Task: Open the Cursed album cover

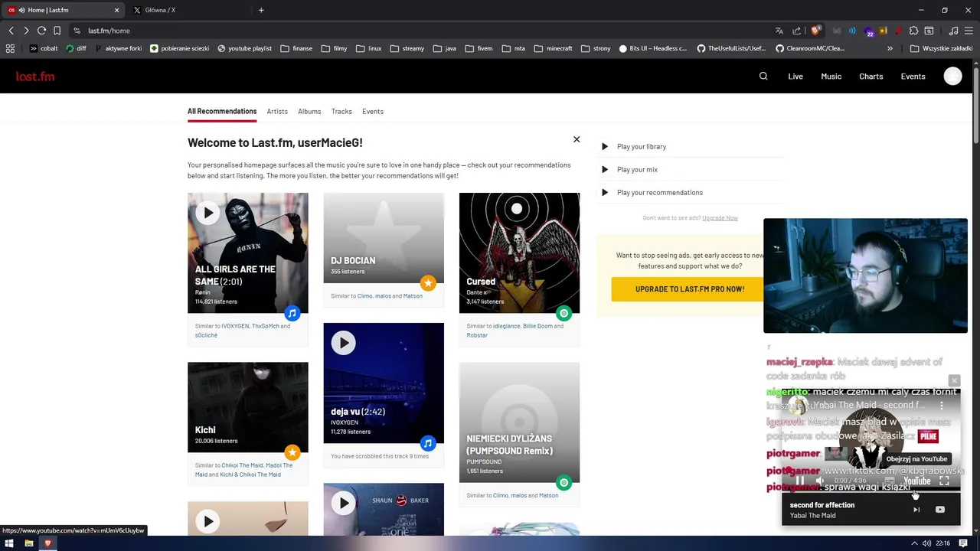Action: 519,253
